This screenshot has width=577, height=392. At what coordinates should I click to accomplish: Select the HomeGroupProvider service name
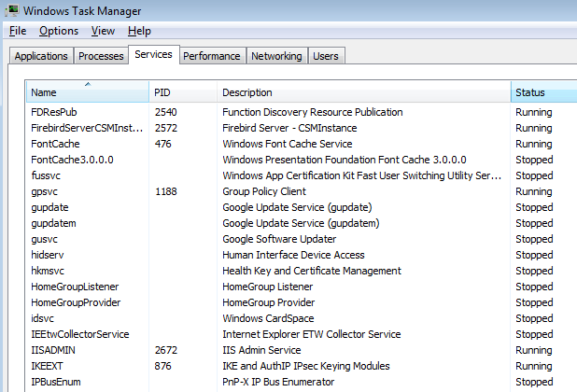click(x=76, y=302)
